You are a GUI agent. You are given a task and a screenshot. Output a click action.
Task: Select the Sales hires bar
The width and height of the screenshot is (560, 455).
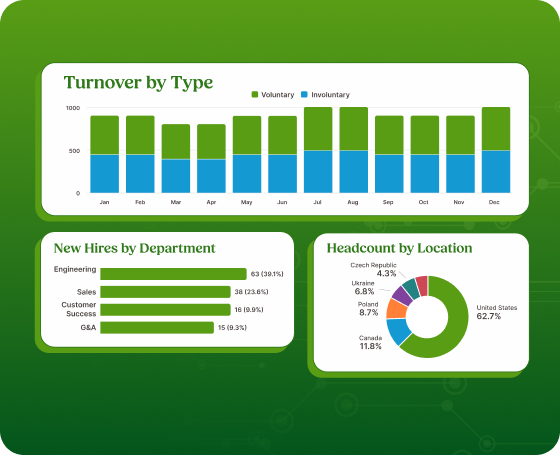pos(165,292)
